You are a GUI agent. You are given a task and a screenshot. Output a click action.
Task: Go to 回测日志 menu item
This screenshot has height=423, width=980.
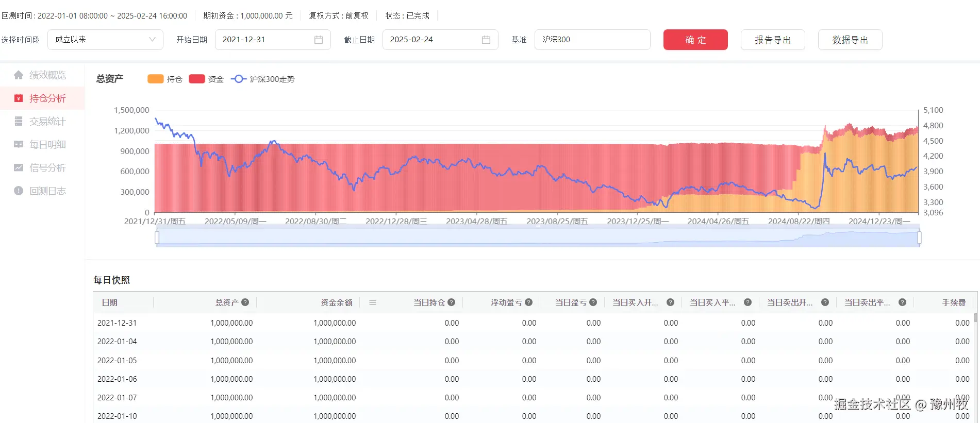pos(42,191)
